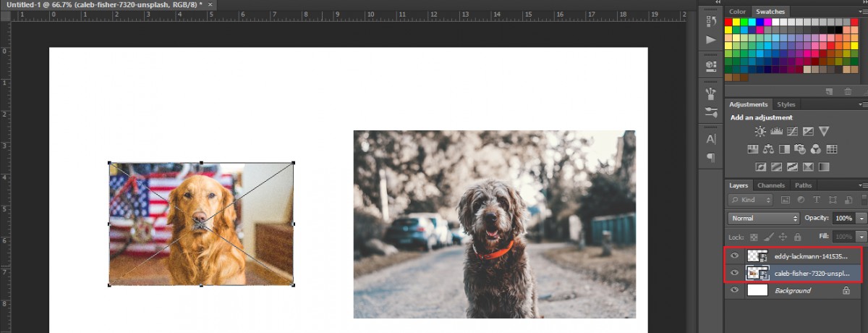Open the layer Kind filter dropdown

pos(751,200)
